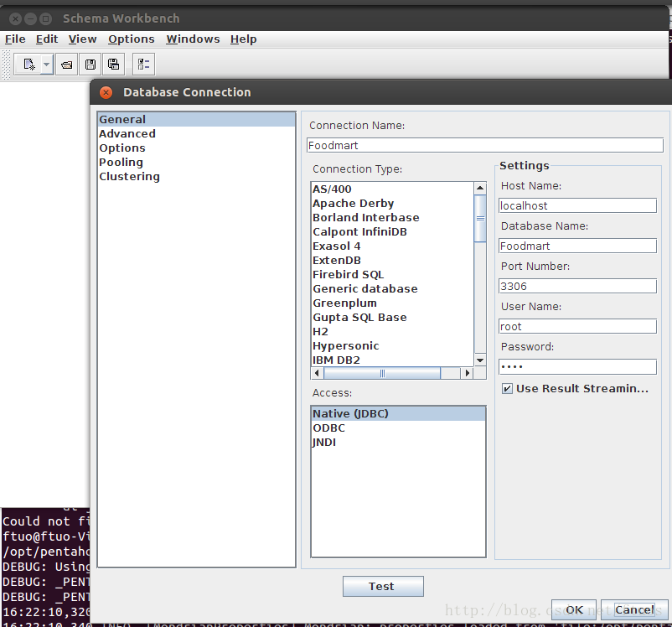Click the Save As toolbar icon
Image resolution: width=672 pixels, height=627 pixels.
[113, 65]
